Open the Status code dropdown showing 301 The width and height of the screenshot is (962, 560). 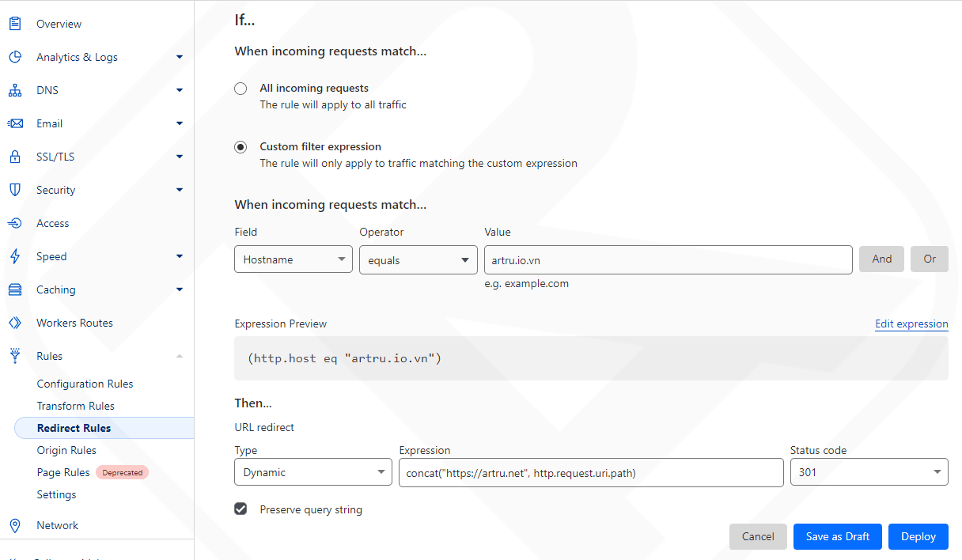click(869, 472)
